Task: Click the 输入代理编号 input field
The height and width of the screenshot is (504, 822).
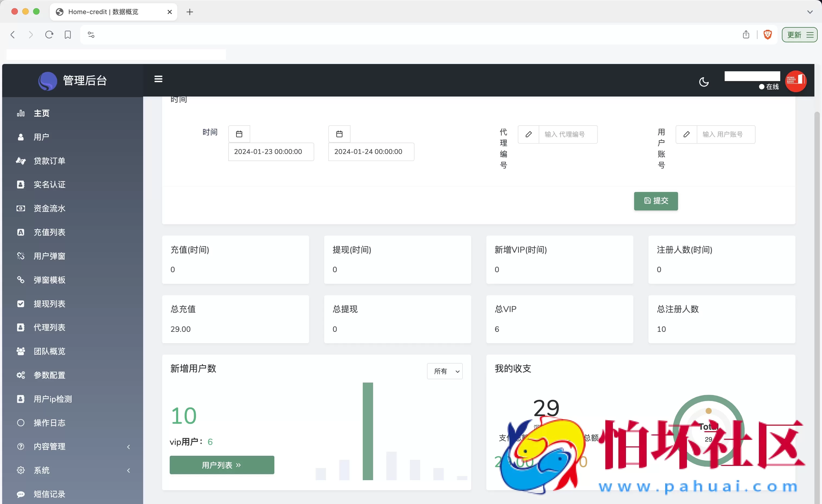Action: (x=568, y=134)
